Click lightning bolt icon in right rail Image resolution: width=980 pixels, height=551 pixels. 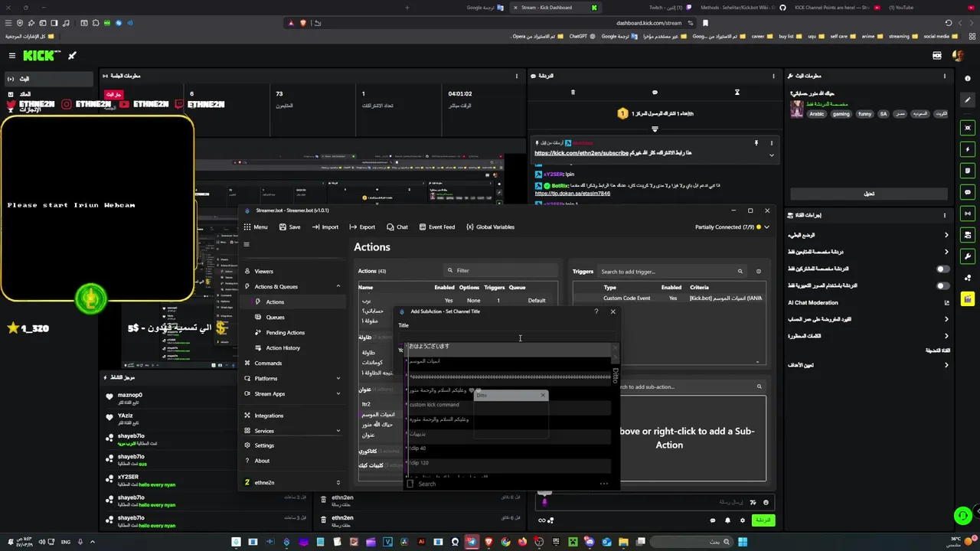pyautogui.click(x=969, y=149)
